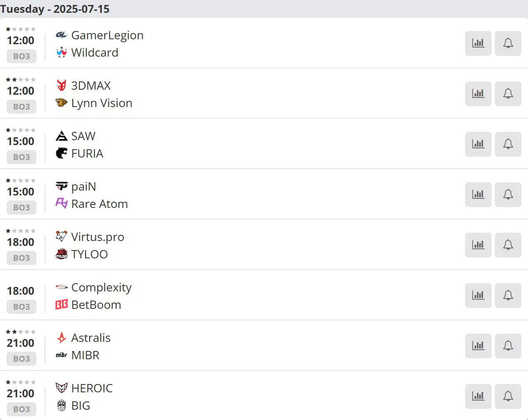Toggle notification bell for 3DMAX vs Lynn Vision
Screen dimensions: 528x420
click(x=508, y=93)
